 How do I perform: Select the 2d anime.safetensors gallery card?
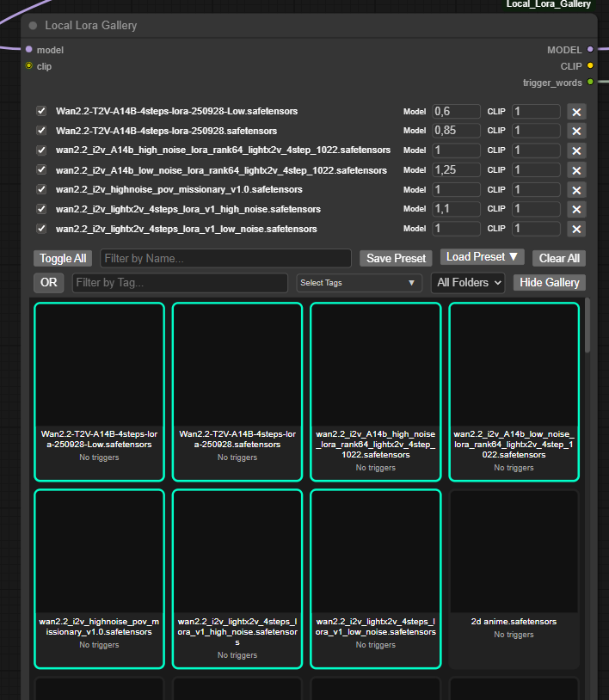514,579
